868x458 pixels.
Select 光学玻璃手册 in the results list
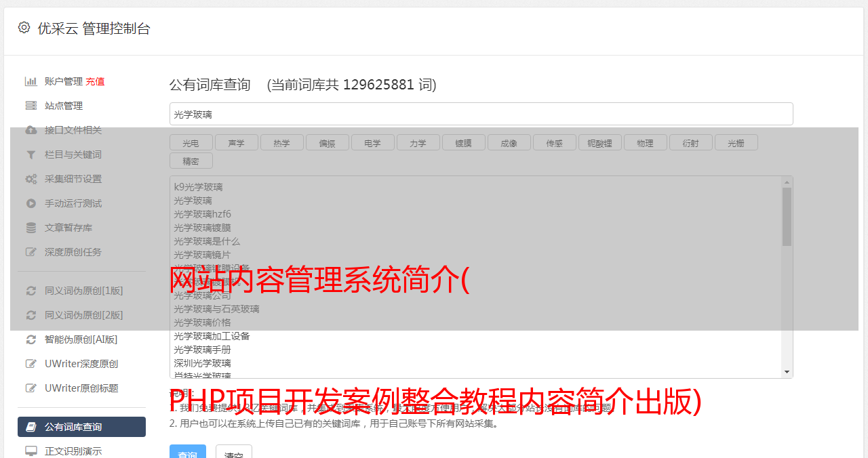tap(202, 350)
